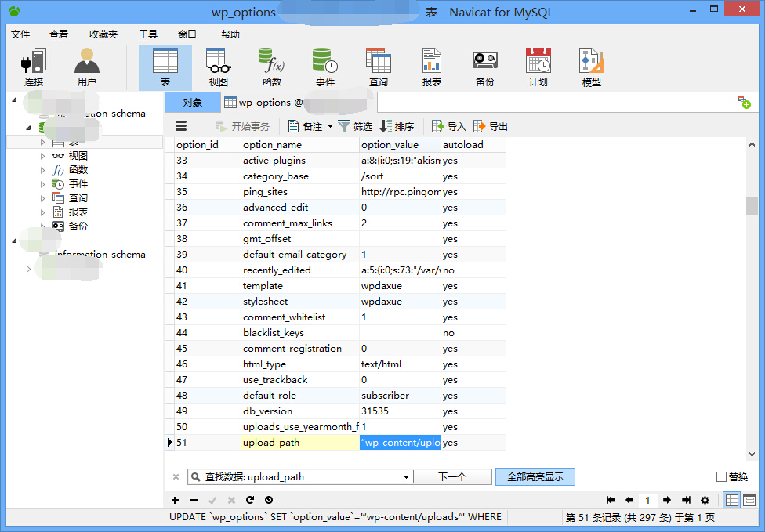Open the find data field dropdown arrow

pos(406,476)
